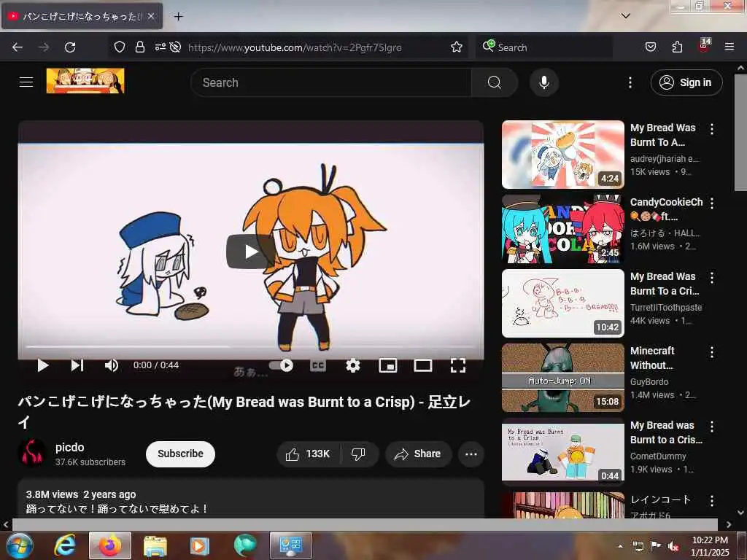747x560 pixels.
Task: Mute the video volume
Action: click(111, 365)
